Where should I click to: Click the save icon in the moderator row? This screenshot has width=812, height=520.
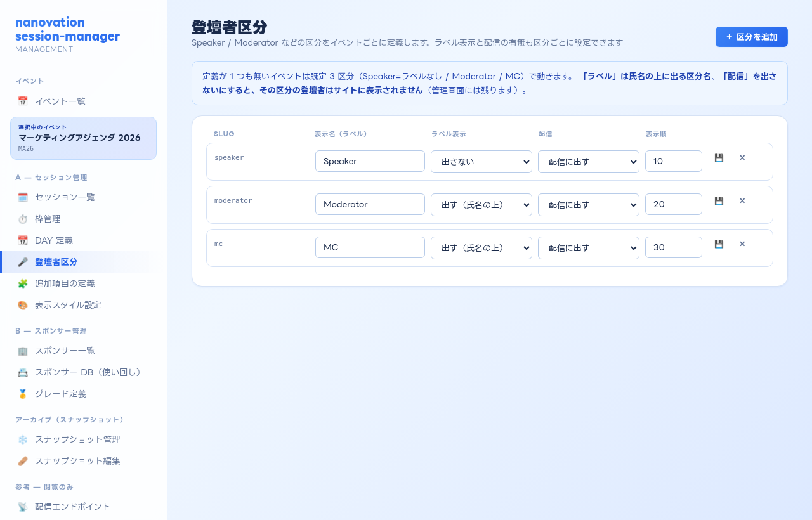[719, 201]
